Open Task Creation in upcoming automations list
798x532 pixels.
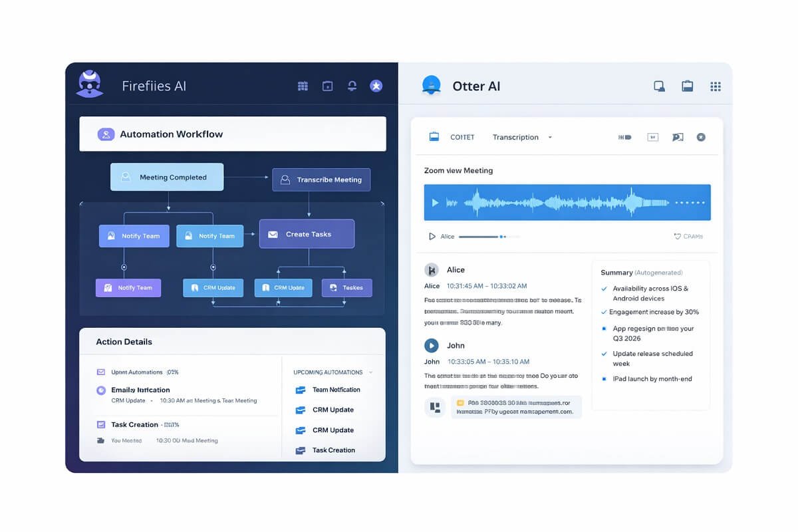tap(334, 450)
